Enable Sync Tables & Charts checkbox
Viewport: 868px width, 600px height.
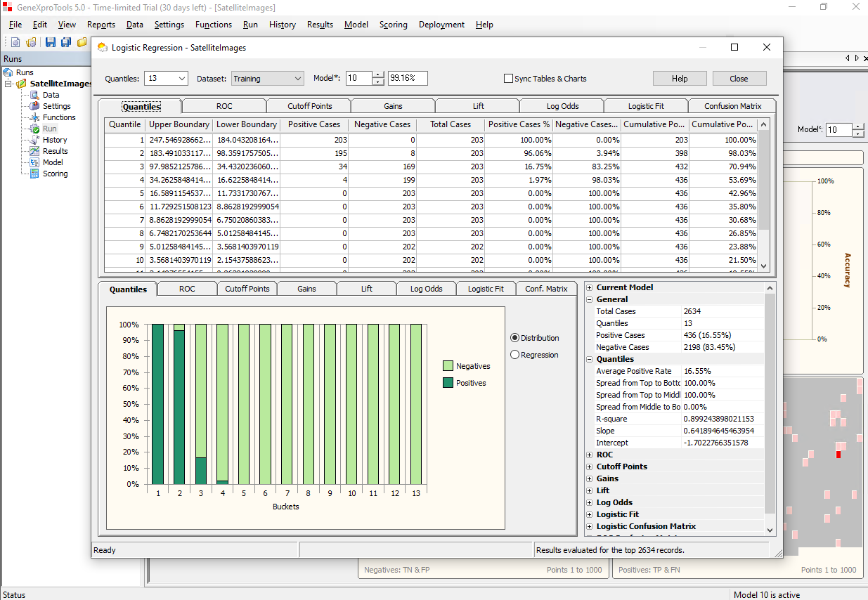[508, 79]
